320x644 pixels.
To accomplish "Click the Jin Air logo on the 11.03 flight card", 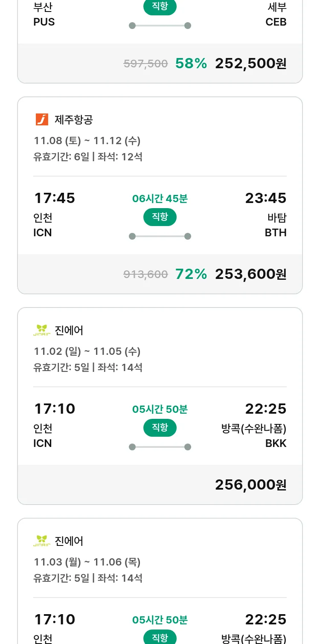I will click(x=42, y=541).
